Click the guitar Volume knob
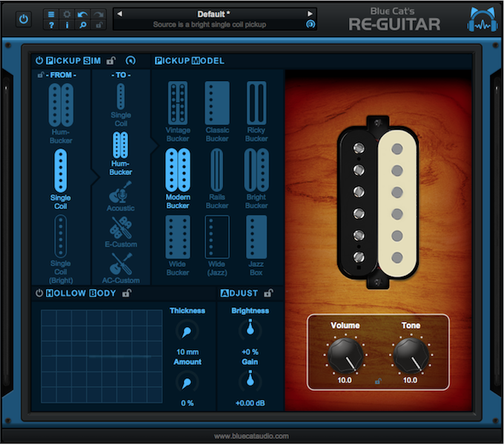Screen dimensions: 504x445 click(345, 355)
